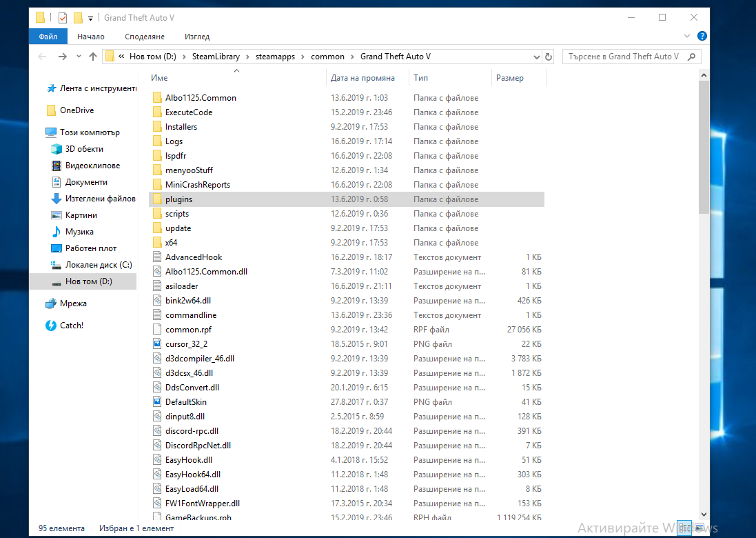Screen dimensions: 756x538
Task: Click the vertical scrollbar down arrow
Action: click(x=704, y=514)
